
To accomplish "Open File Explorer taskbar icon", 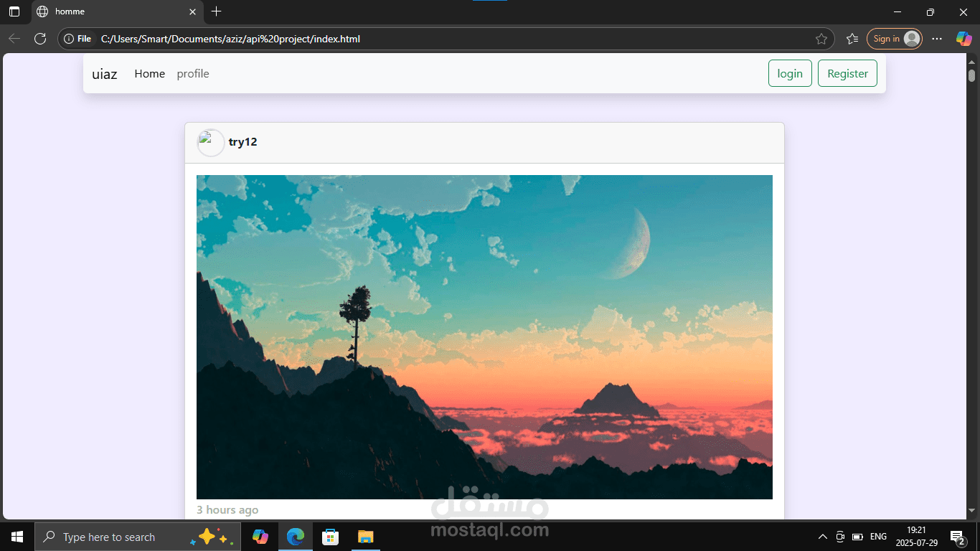I will pyautogui.click(x=365, y=537).
